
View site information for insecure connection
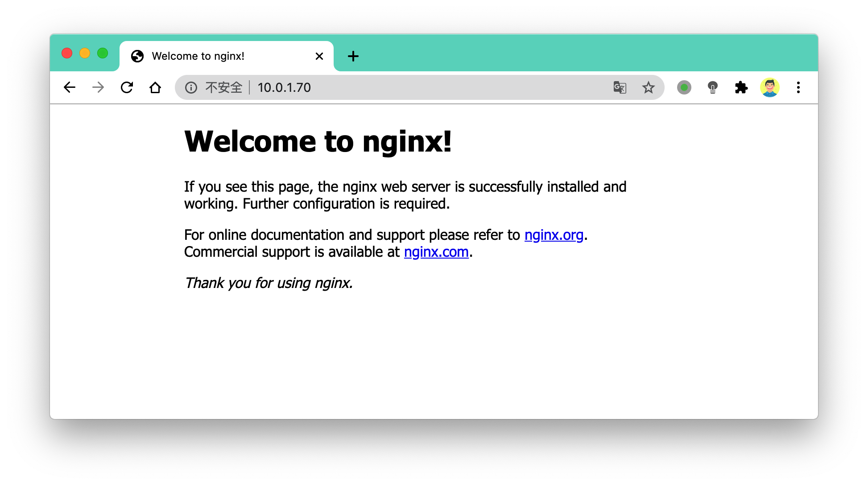pos(191,87)
